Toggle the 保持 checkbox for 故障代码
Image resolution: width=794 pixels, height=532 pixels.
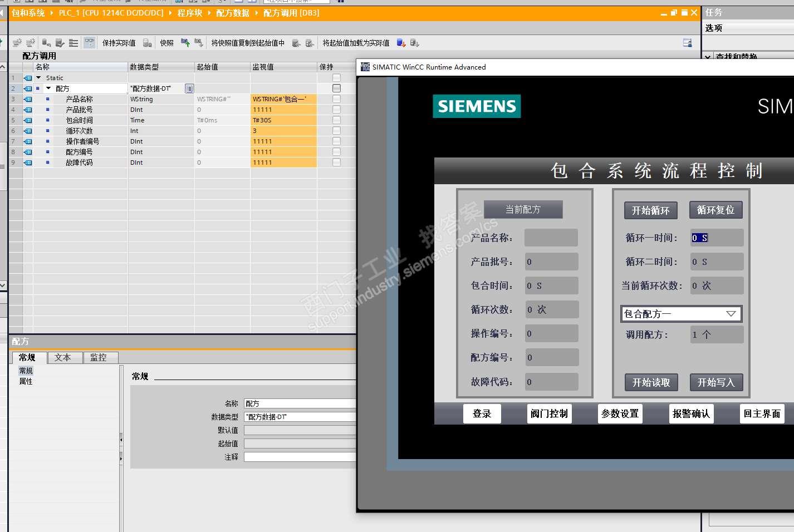(x=336, y=162)
